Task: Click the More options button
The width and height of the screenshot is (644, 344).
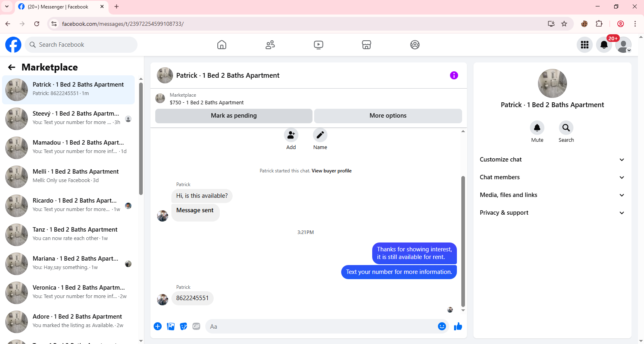Action: pyautogui.click(x=388, y=116)
